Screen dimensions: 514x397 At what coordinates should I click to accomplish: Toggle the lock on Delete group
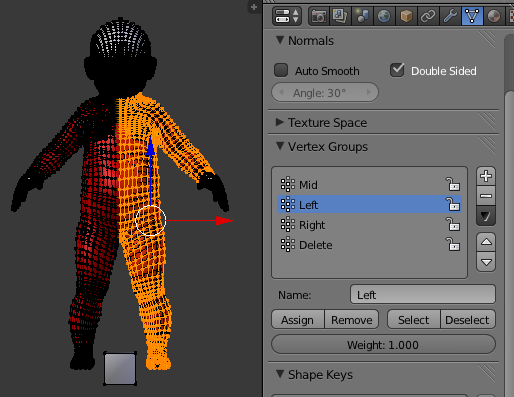tap(453, 244)
